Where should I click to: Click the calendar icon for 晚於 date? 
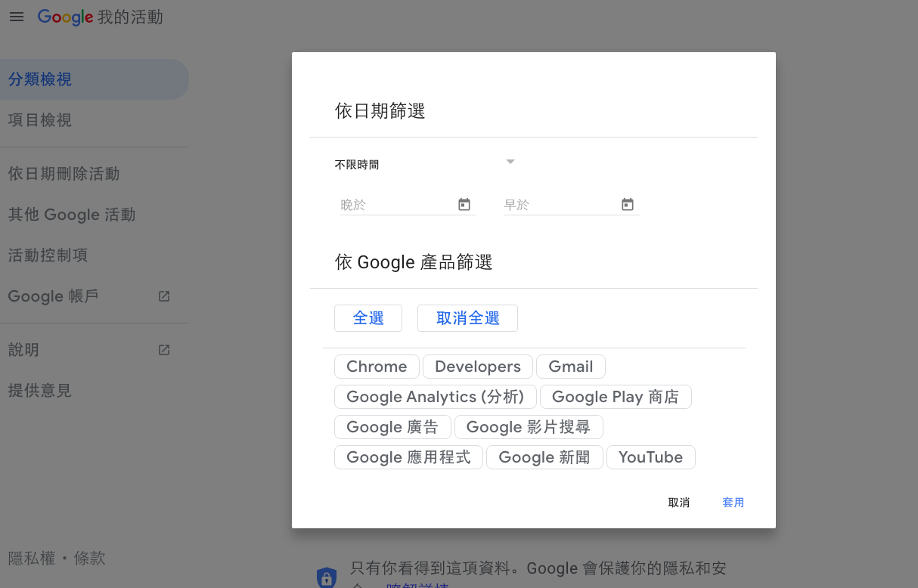(464, 204)
